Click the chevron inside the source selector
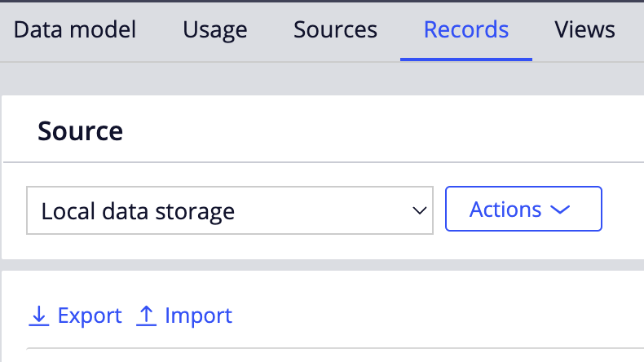644x362 pixels. (x=419, y=211)
